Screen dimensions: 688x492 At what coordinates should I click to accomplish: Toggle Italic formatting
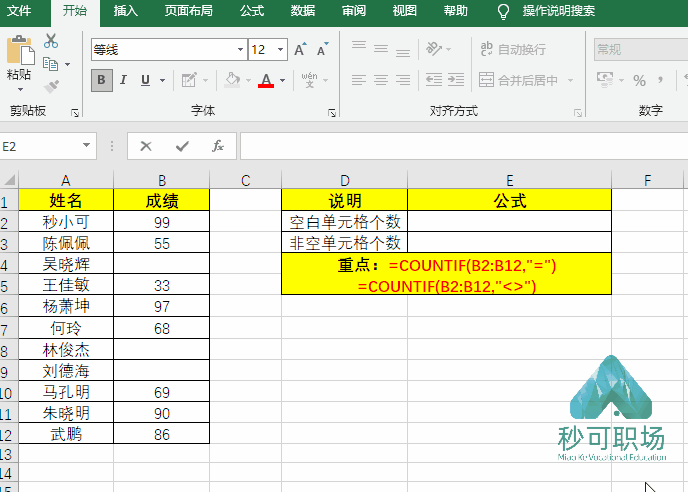point(123,80)
